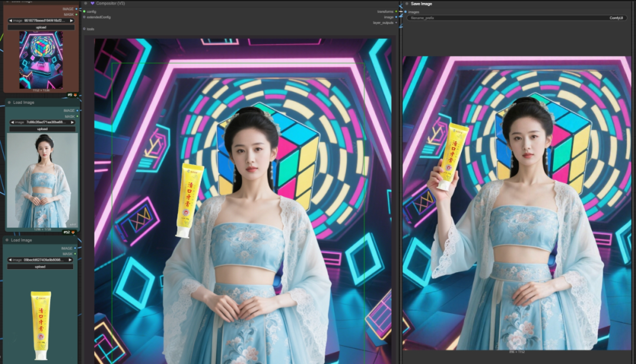The image size is (636, 364).
Task: Click the image output socket on Compositor
Action: click(x=396, y=17)
